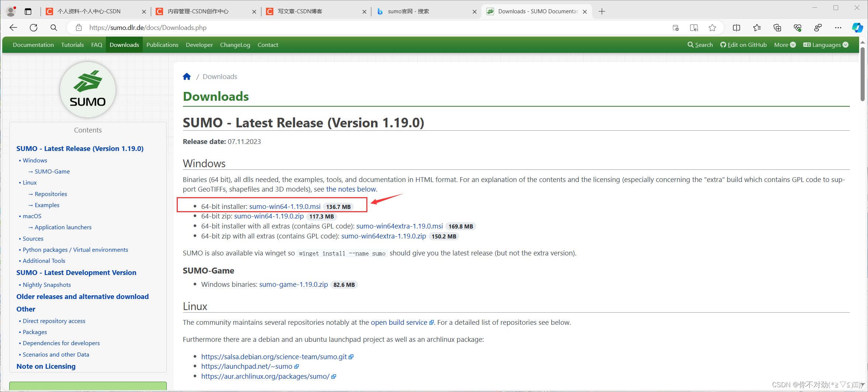This screenshot has width=868, height=392.
Task: Go to the docs home icon
Action: pyautogui.click(x=187, y=76)
